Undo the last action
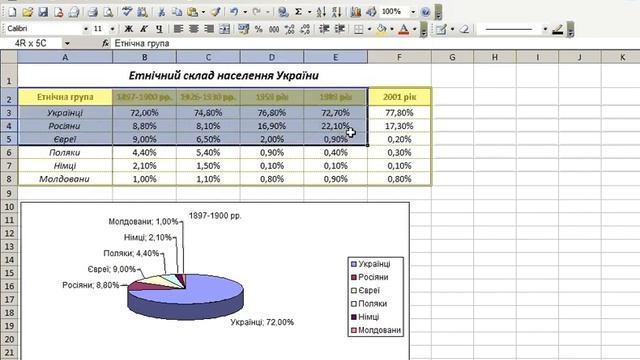 click(x=234, y=12)
